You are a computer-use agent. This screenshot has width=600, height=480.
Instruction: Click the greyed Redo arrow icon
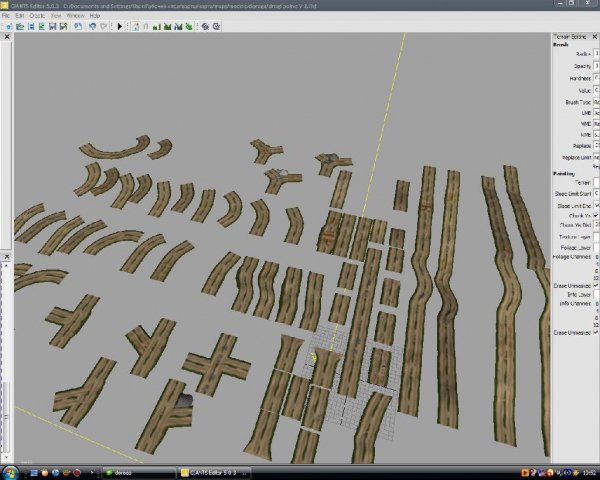coord(103,26)
